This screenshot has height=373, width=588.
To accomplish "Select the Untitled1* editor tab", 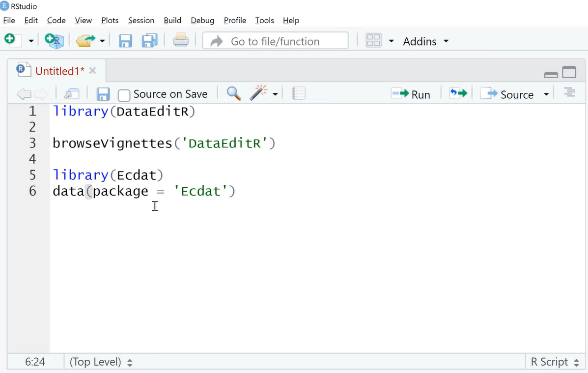I will pos(59,71).
